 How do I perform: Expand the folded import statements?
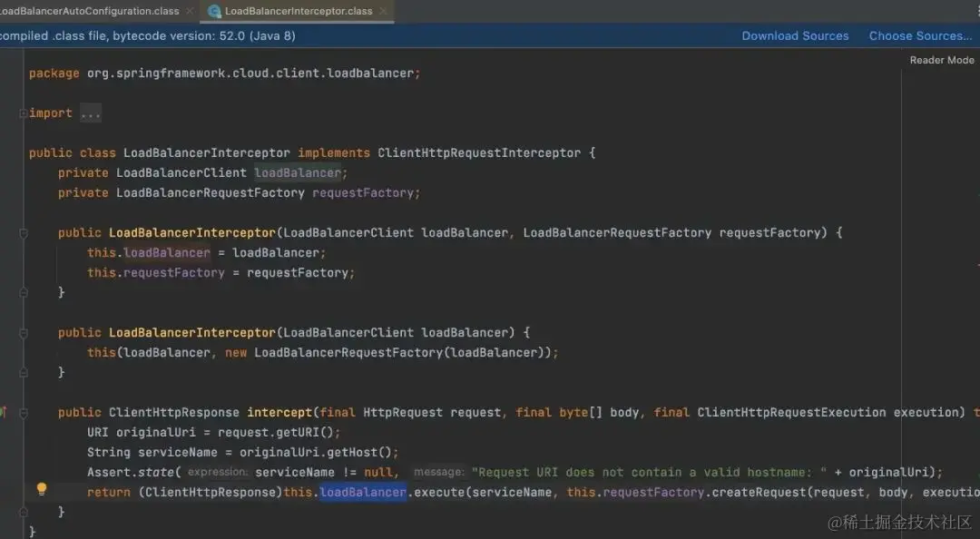click(x=23, y=113)
